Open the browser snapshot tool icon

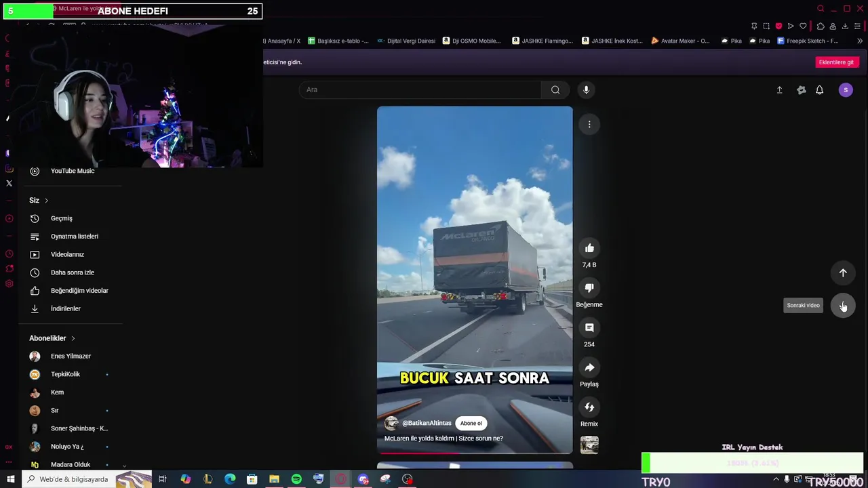(766, 26)
